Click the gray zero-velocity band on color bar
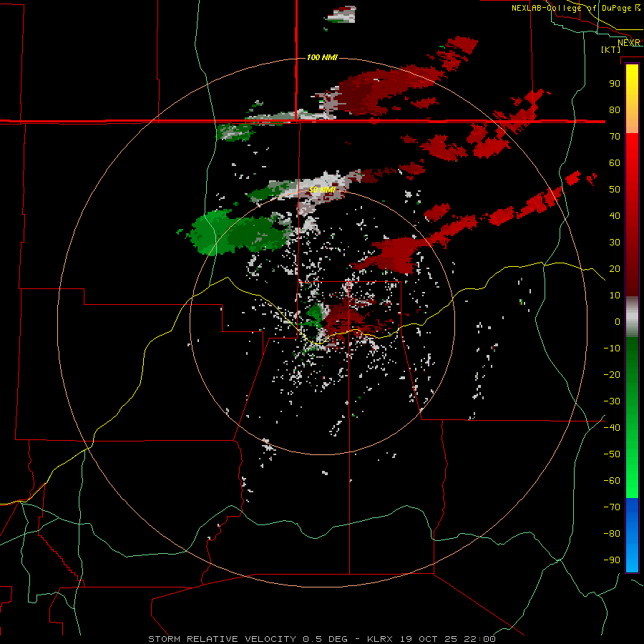 click(632, 317)
